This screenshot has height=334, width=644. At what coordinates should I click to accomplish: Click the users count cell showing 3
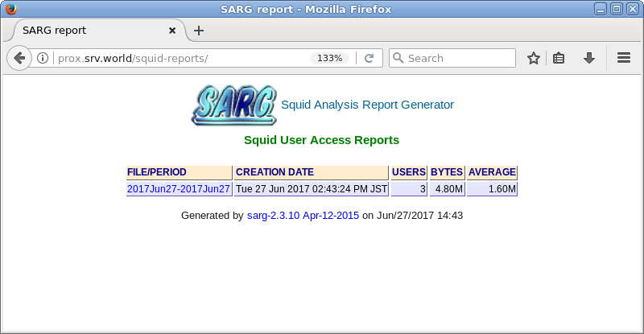click(409, 189)
